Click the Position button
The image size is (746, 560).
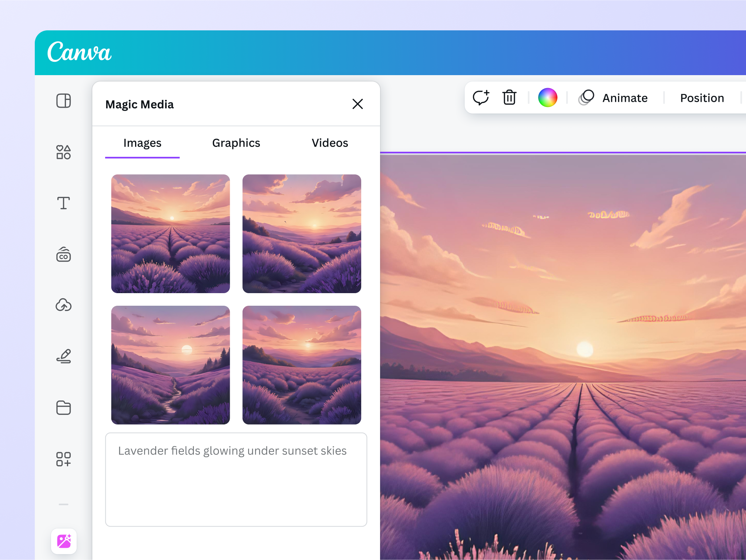coord(702,98)
